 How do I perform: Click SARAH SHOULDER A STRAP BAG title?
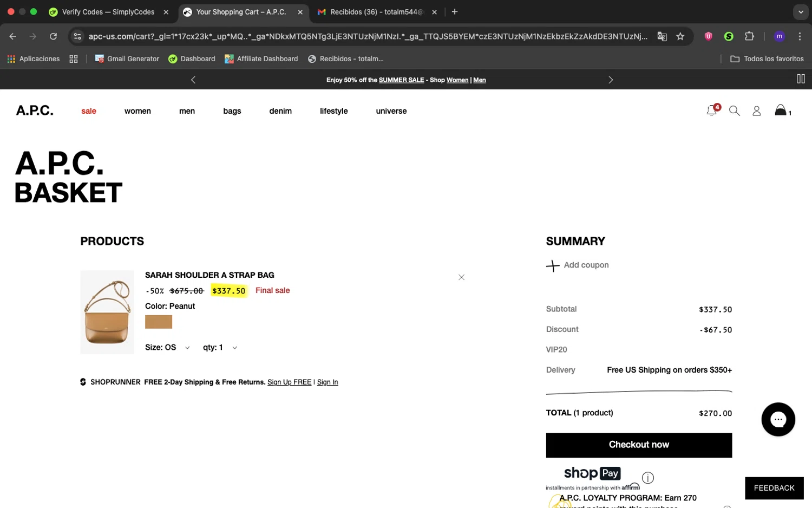[x=209, y=275]
